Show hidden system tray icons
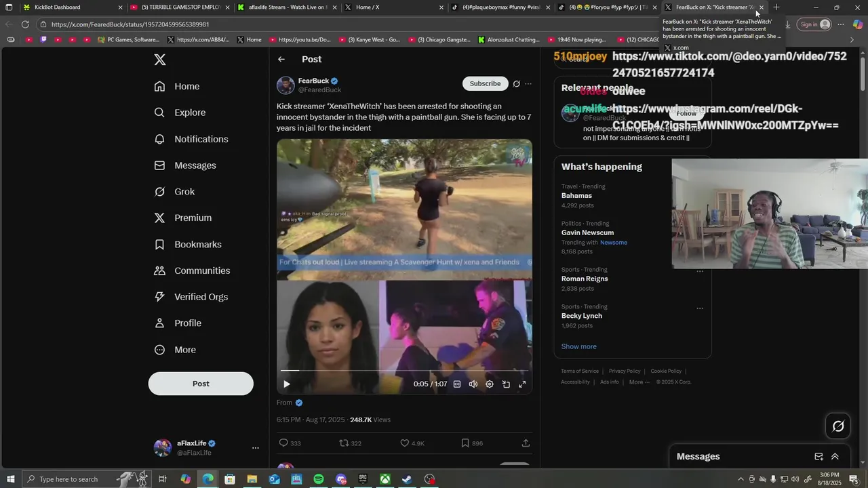Image resolution: width=868 pixels, height=488 pixels. pos(740,479)
